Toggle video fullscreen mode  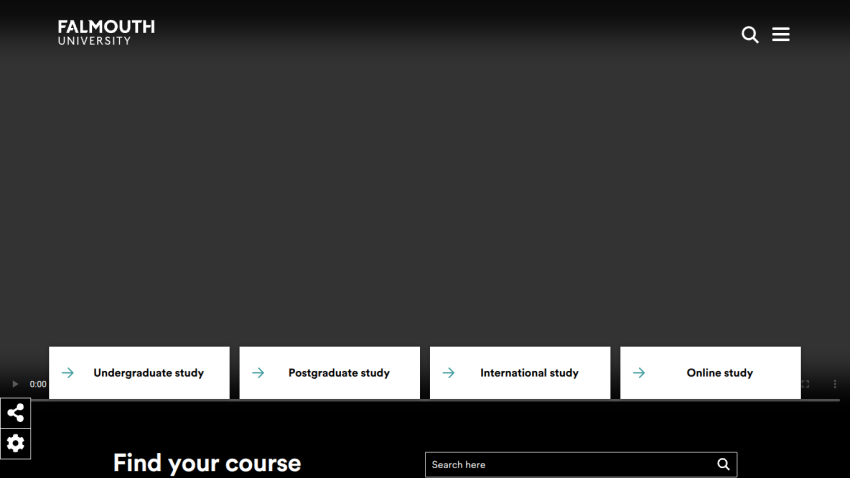tap(806, 384)
